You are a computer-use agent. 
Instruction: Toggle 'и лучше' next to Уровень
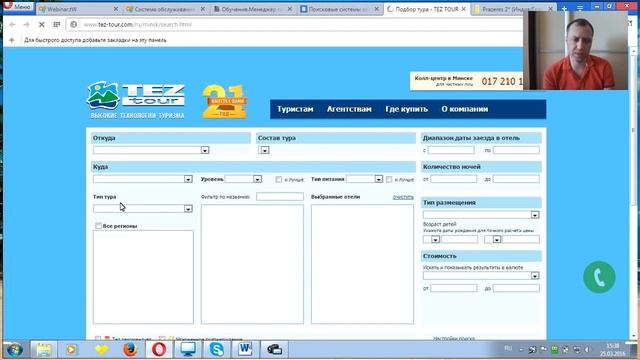pyautogui.click(x=279, y=179)
